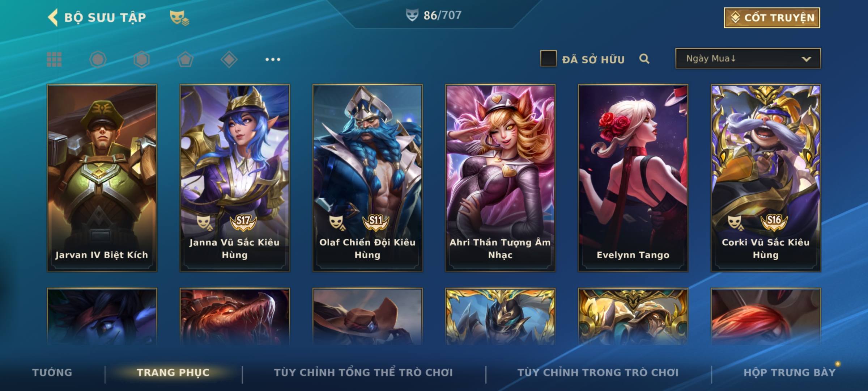Viewport: 868px width, 391px height.
Task: Click the magnifying glass search icon
Action: [644, 59]
